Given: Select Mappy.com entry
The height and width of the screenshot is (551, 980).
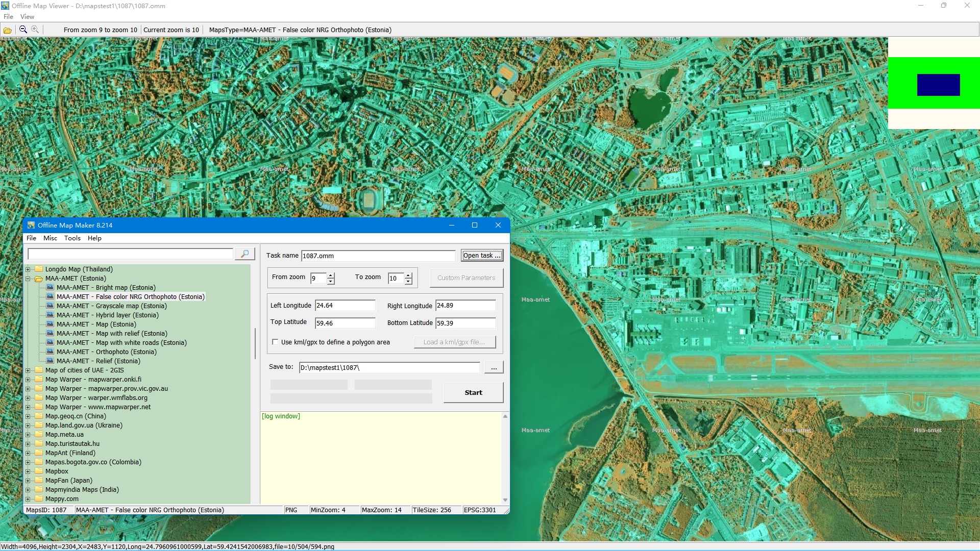Looking at the screenshot, I should (x=62, y=499).
